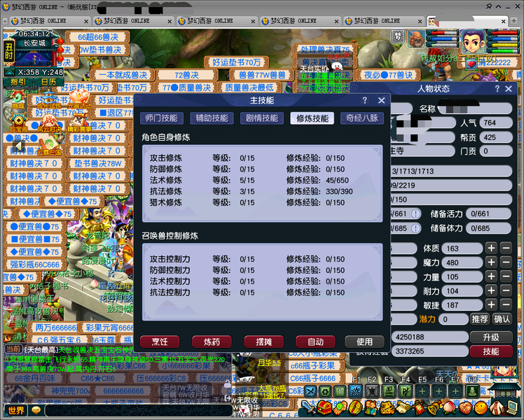Click the 推荐 recommend button
The image size is (524, 420).
pyautogui.click(x=480, y=319)
